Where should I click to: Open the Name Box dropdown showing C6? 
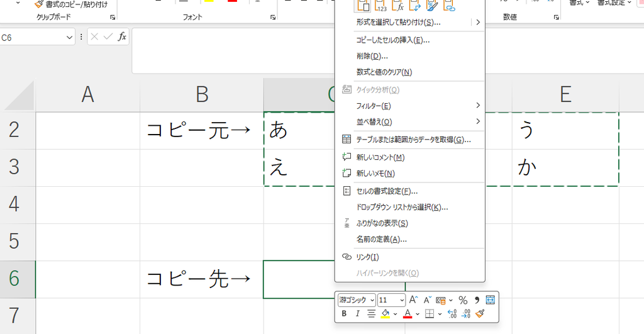coord(69,37)
